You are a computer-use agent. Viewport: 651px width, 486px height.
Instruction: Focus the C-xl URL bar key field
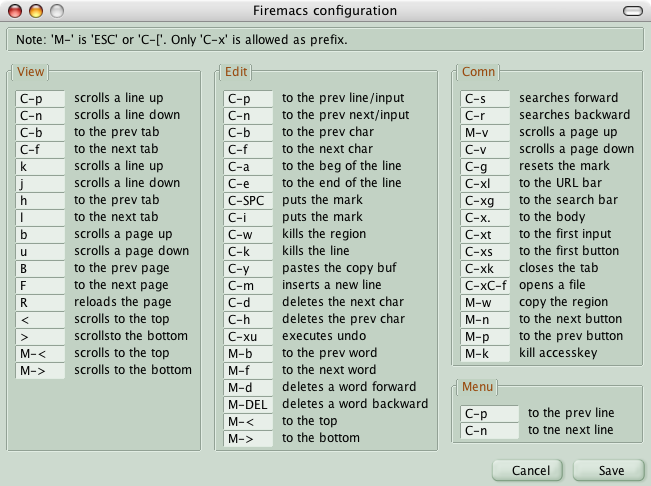485,184
